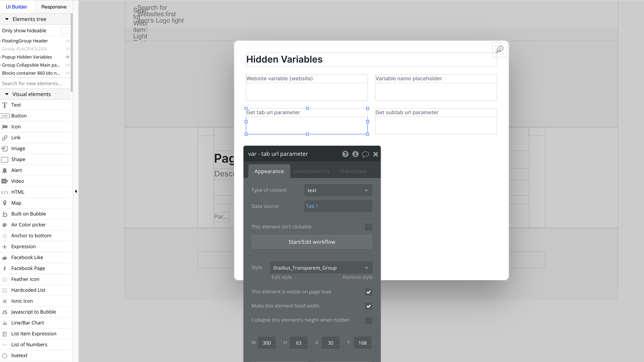Select the Video element tool
Viewport: 644px width, 362px height.
coord(17,181)
